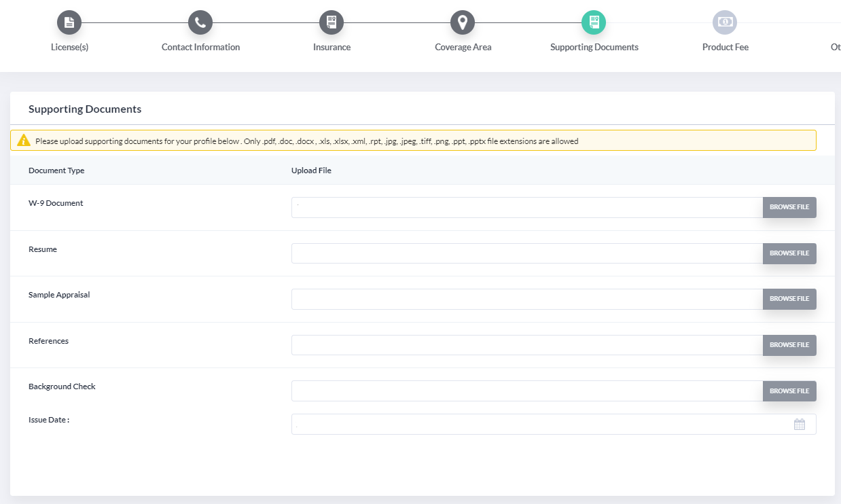This screenshot has width=841, height=504.
Task: Click the 'Background Check' row label
Action: pos(62,386)
